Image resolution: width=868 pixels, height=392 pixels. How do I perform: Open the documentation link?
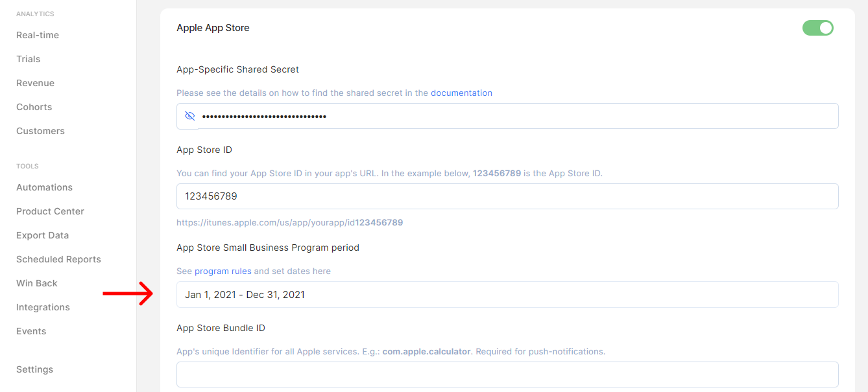pyautogui.click(x=461, y=93)
